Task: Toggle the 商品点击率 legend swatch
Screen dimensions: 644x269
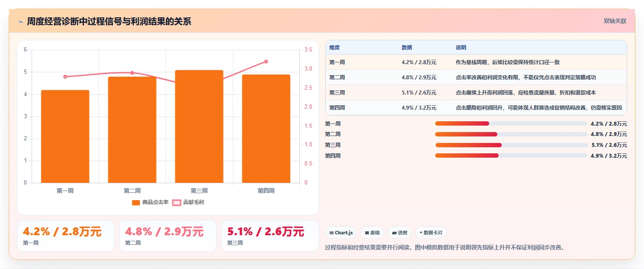Action: 136,202
